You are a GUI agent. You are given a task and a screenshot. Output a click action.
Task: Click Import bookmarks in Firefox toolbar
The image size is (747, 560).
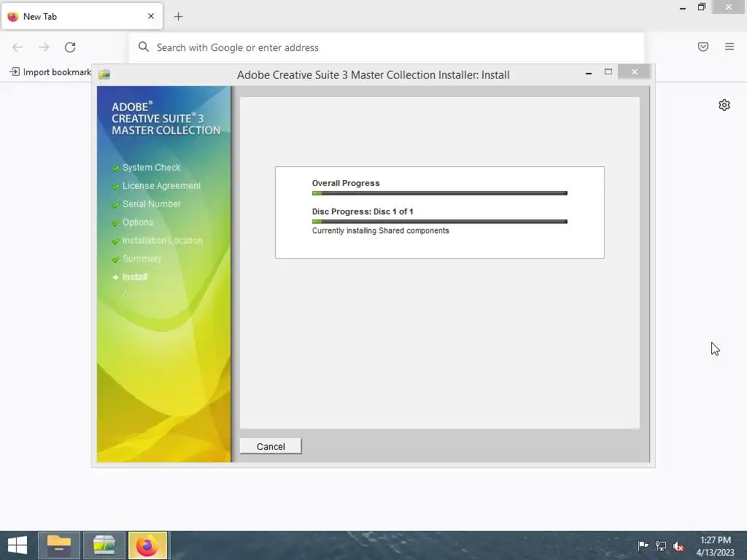pyautogui.click(x=50, y=72)
